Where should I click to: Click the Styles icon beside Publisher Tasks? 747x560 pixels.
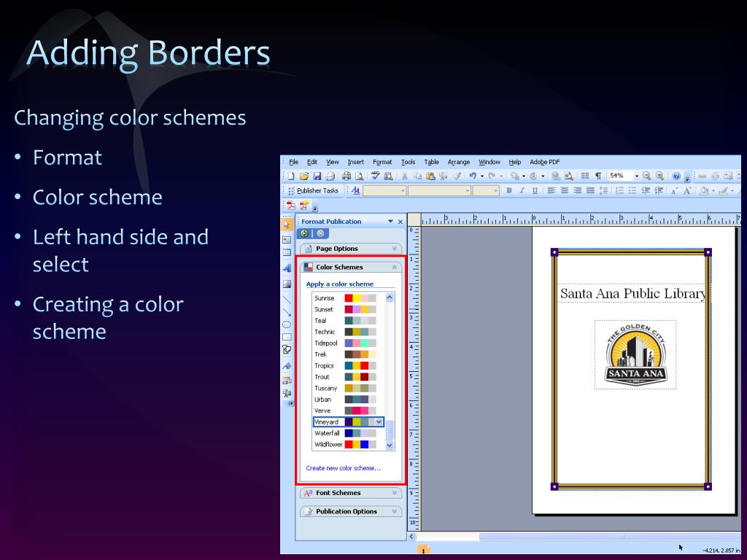point(356,190)
